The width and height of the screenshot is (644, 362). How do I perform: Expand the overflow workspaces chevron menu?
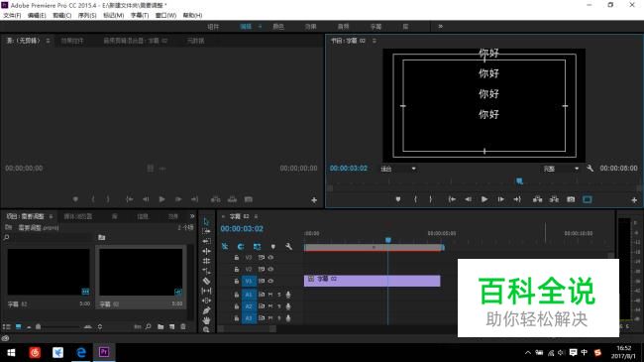tap(440, 27)
